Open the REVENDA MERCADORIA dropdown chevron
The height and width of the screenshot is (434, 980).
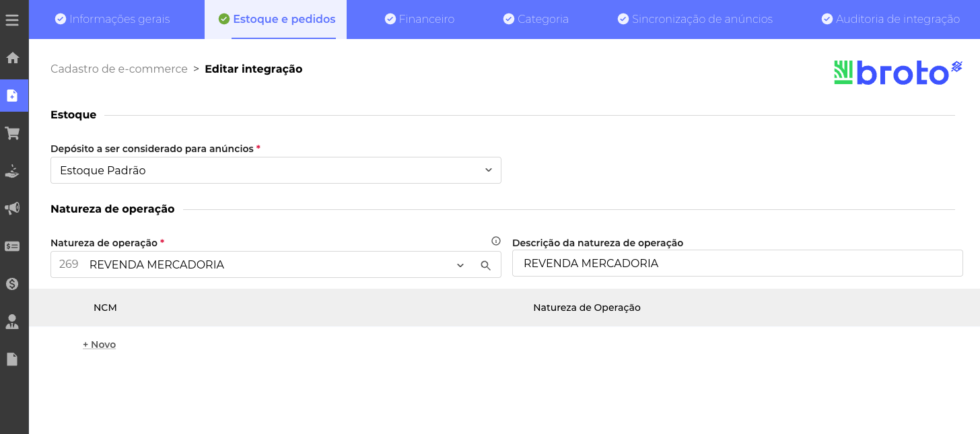tap(460, 266)
